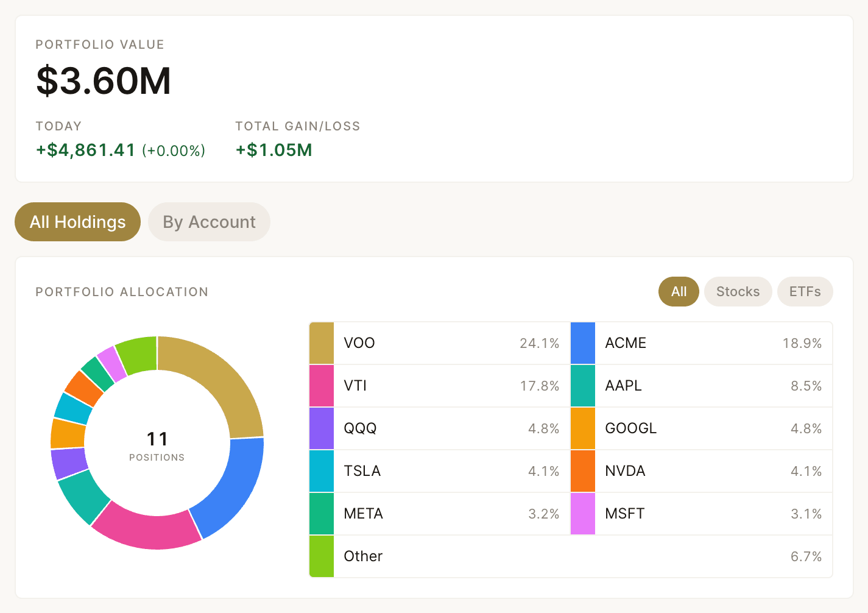The width and height of the screenshot is (868, 613).
Task: Click the GOOGL orange legend marker
Action: tap(582, 428)
